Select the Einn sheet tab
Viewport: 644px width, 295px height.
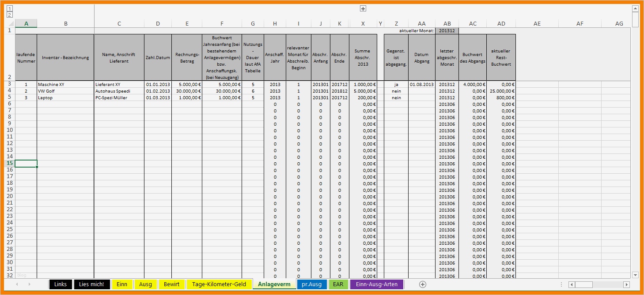[122, 284]
